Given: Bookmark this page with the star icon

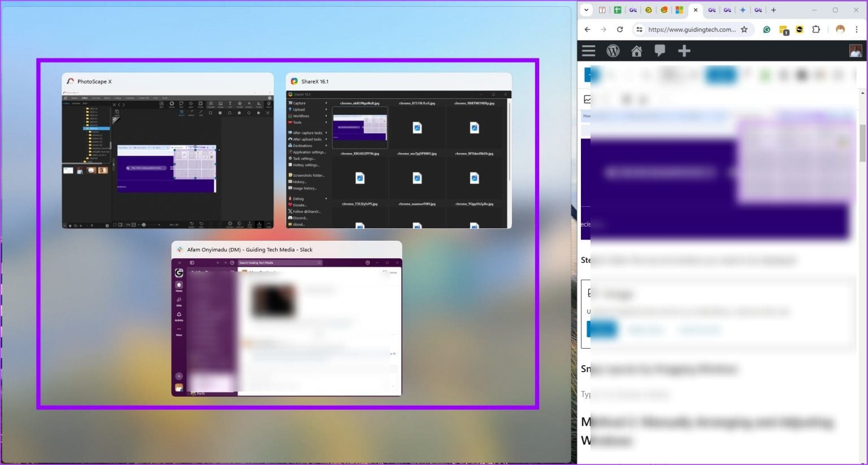Looking at the screenshot, I should pyautogui.click(x=744, y=29).
